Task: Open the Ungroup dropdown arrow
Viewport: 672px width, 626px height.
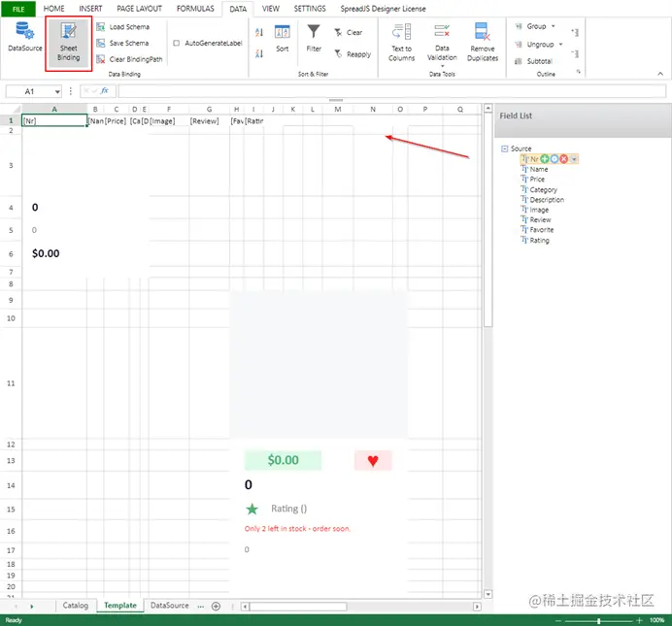Action: 560,45
